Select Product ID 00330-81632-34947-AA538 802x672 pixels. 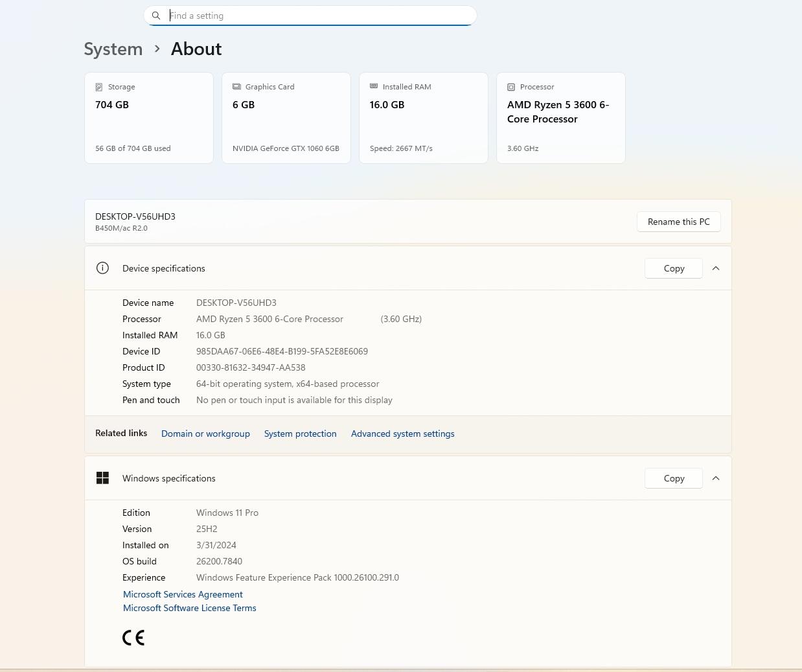tap(251, 367)
